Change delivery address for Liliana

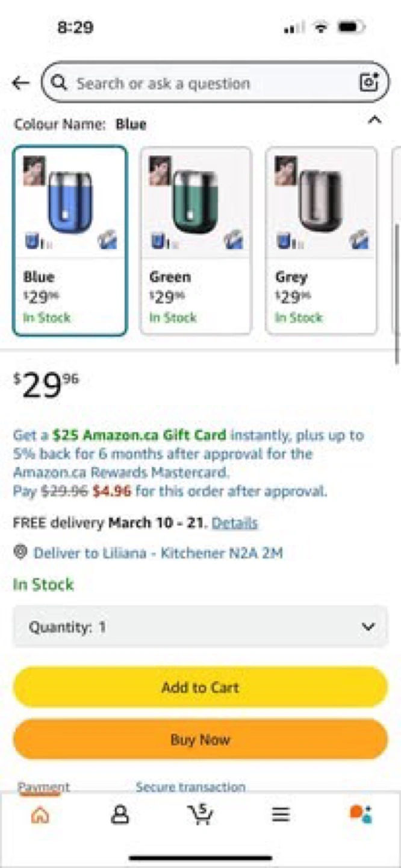158,553
